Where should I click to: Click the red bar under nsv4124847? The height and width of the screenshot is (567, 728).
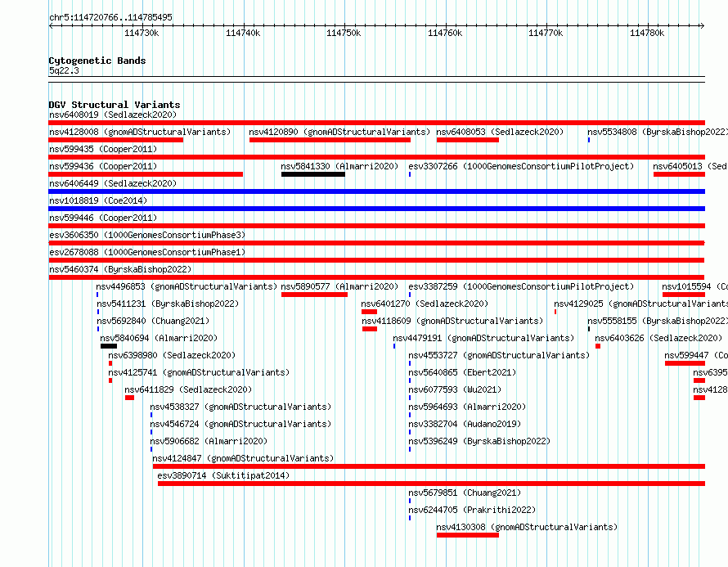[429, 466]
